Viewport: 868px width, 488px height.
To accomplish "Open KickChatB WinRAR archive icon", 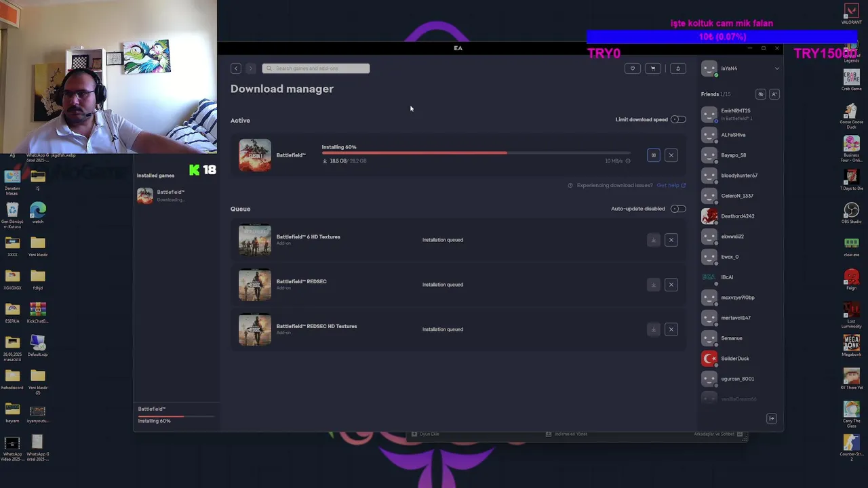I will [x=38, y=312].
